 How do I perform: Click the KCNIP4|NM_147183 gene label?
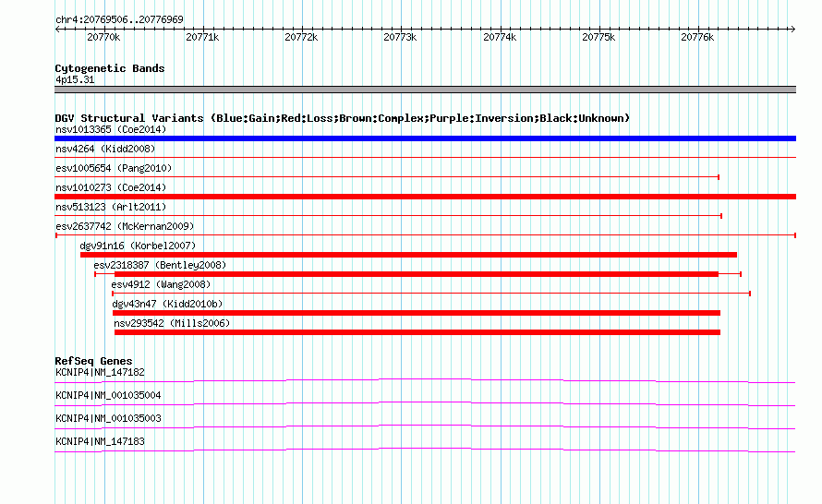pyautogui.click(x=100, y=441)
